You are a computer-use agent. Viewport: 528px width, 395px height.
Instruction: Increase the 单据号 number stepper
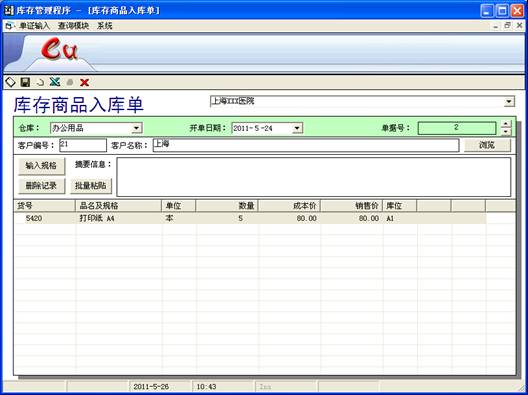point(506,125)
